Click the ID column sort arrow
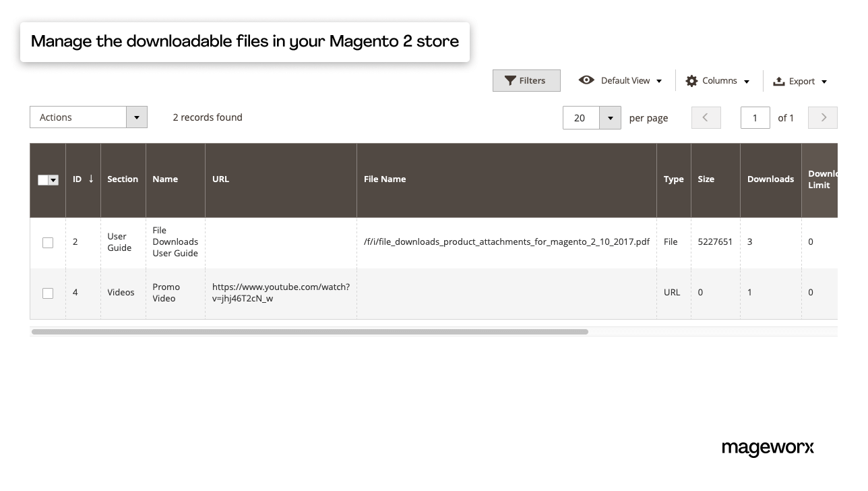The image size is (868, 491). [x=92, y=179]
